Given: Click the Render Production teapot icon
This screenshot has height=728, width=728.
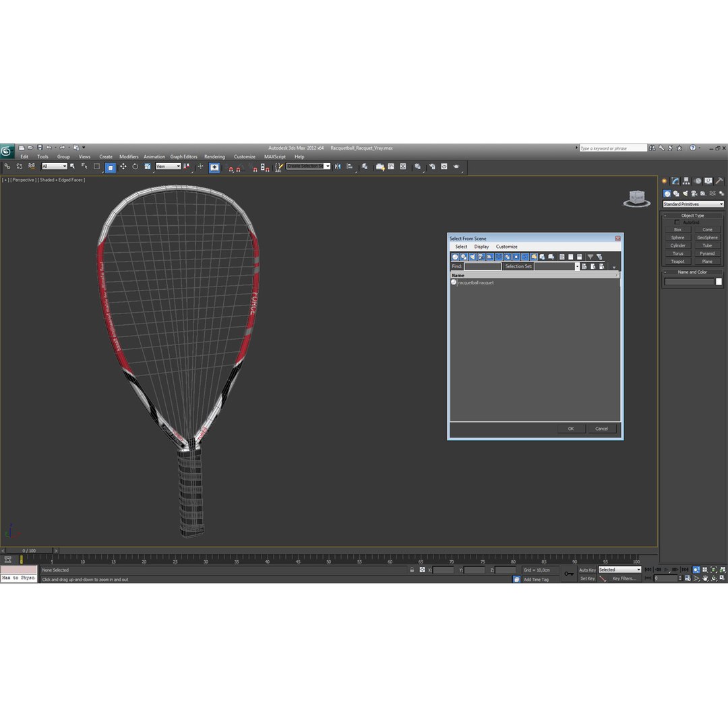Looking at the screenshot, I should [x=456, y=166].
